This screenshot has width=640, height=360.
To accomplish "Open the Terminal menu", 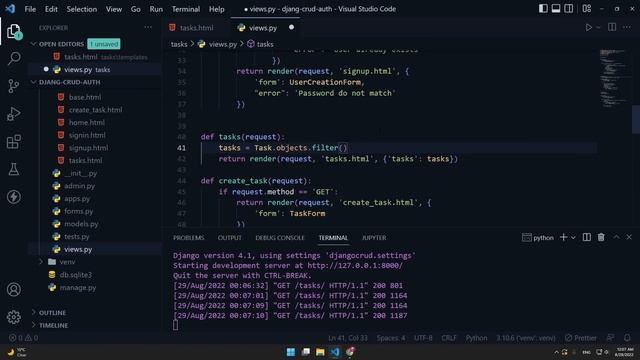I will coord(186,9).
